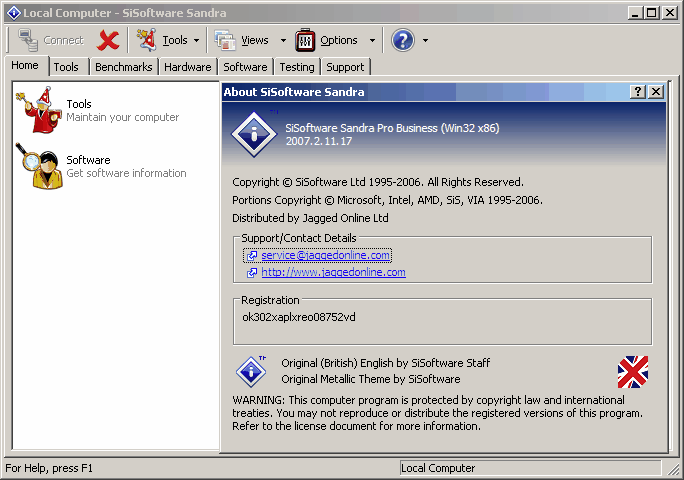Screen dimensions: 684x480
Task: Select 'Maintain your computer' text
Action: 123,117
